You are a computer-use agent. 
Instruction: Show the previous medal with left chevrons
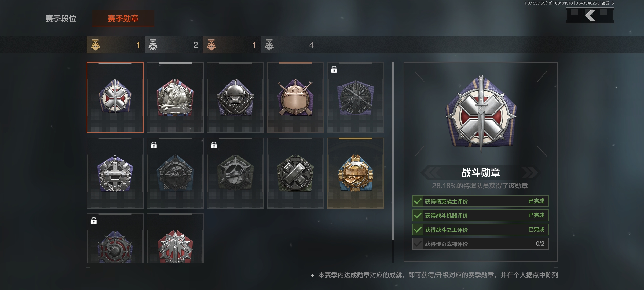(431, 173)
